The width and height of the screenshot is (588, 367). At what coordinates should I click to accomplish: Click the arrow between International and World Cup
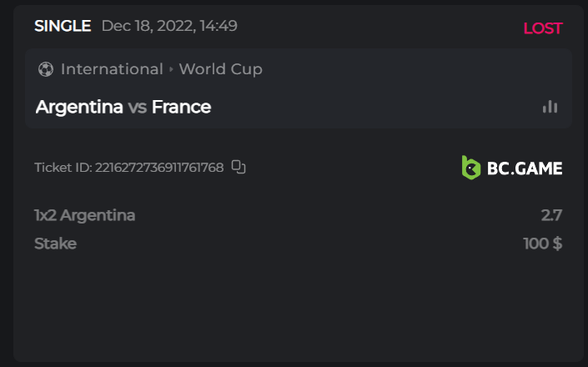tap(171, 69)
